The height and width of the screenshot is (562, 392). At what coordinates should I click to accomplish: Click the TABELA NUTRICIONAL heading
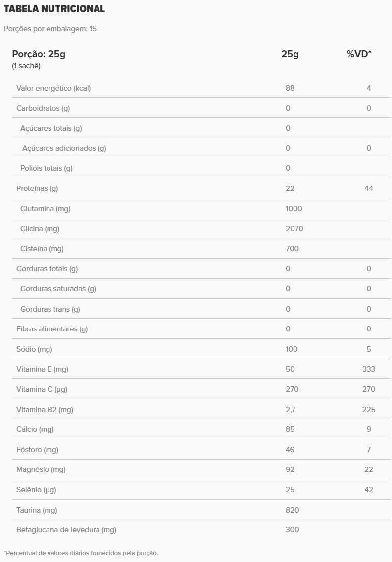[x=54, y=9]
